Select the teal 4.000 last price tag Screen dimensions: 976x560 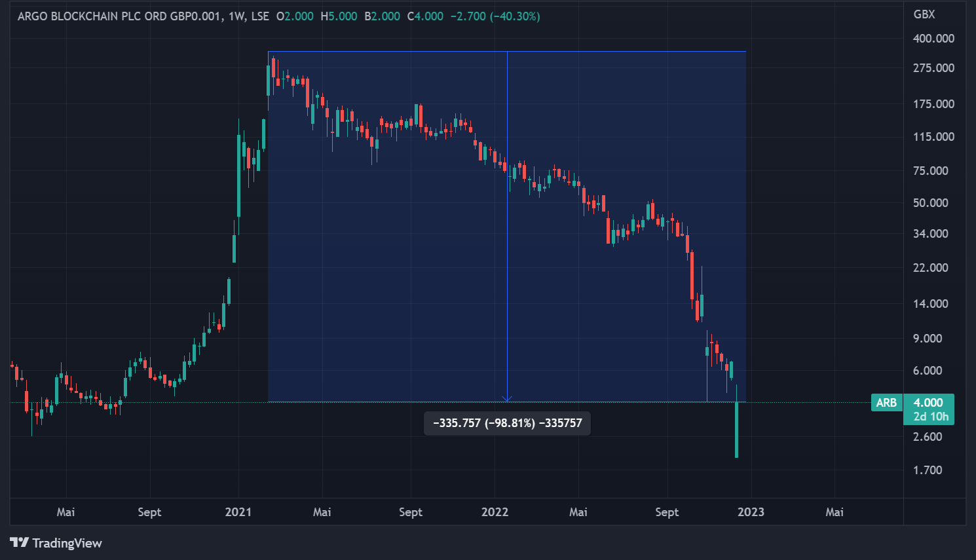pos(929,401)
